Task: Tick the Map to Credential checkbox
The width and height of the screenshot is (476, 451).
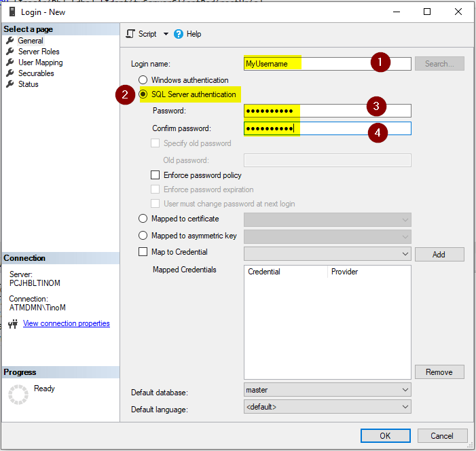Action: [x=143, y=252]
